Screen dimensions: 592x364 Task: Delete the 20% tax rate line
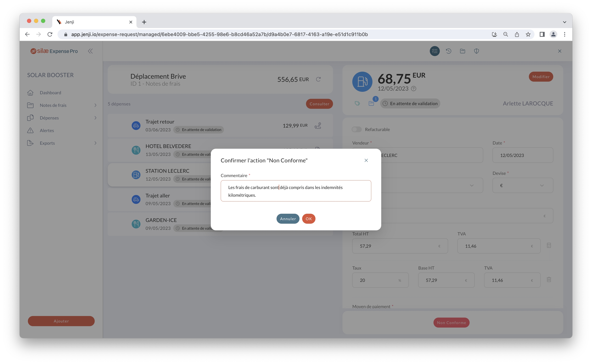click(x=549, y=280)
